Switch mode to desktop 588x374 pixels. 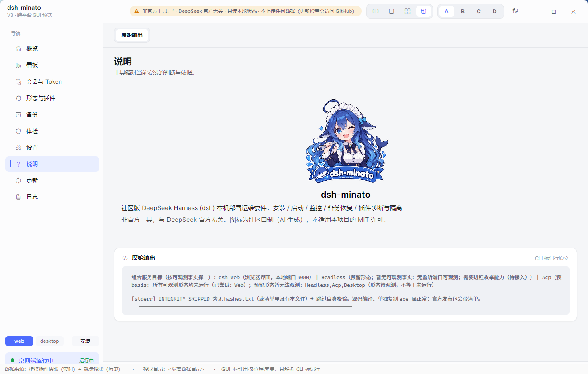pyautogui.click(x=49, y=341)
